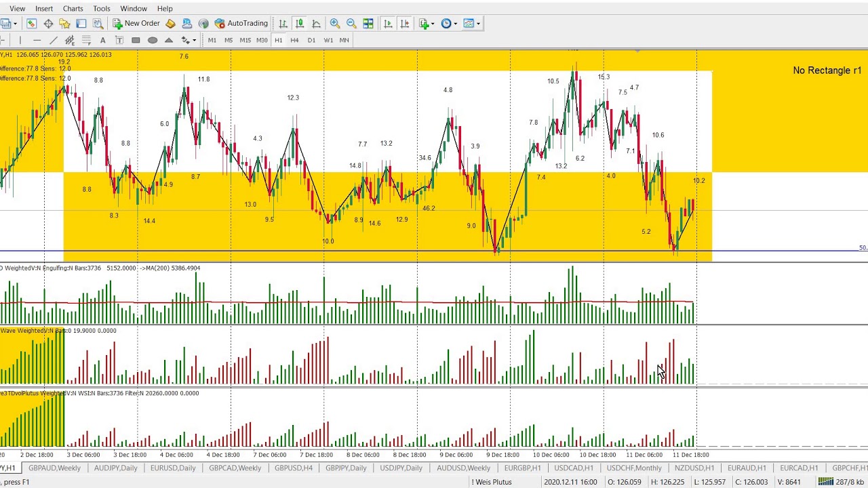The image size is (868, 488).
Task: Open the Help menu
Action: (x=165, y=9)
